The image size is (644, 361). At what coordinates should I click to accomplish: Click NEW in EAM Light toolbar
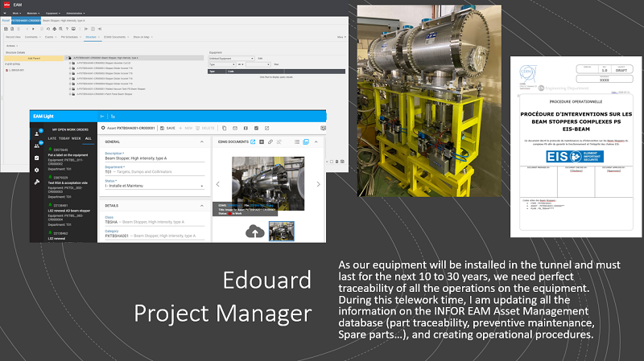pos(186,128)
